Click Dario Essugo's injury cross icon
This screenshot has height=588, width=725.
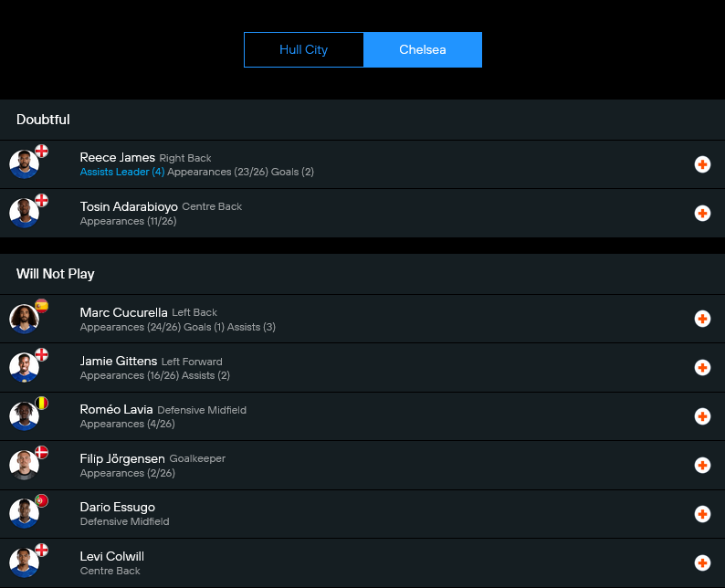tap(702, 514)
